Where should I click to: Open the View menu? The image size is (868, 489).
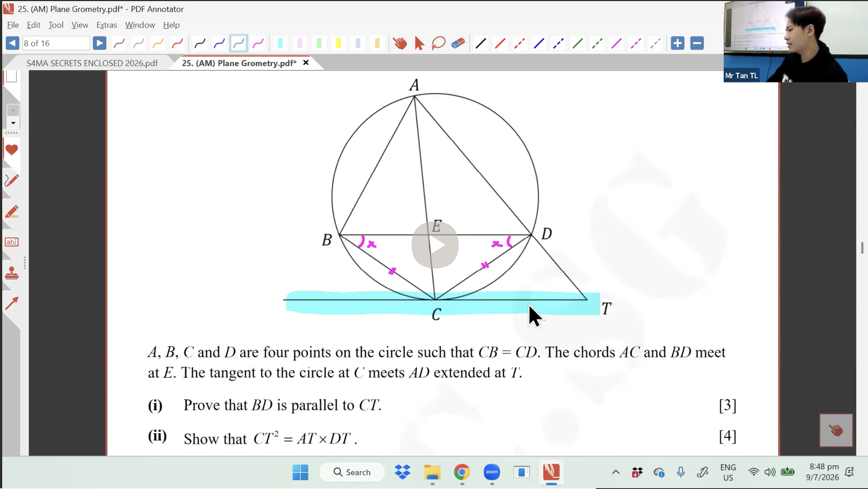(x=80, y=25)
